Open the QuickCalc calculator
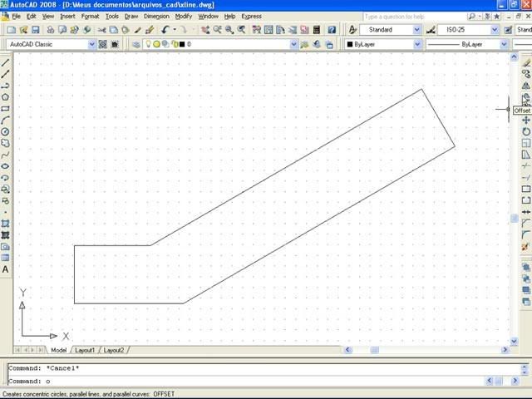532x399 pixels. point(317,30)
